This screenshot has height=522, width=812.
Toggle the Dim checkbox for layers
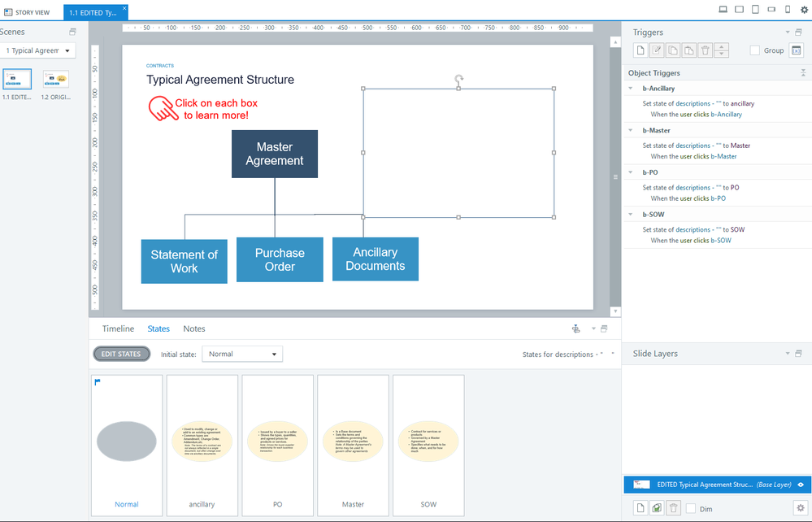tap(691, 508)
